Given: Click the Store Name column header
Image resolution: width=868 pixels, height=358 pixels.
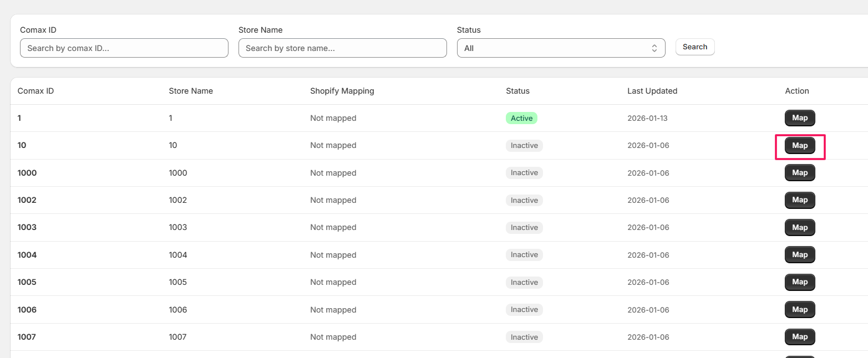Looking at the screenshot, I should 191,91.
